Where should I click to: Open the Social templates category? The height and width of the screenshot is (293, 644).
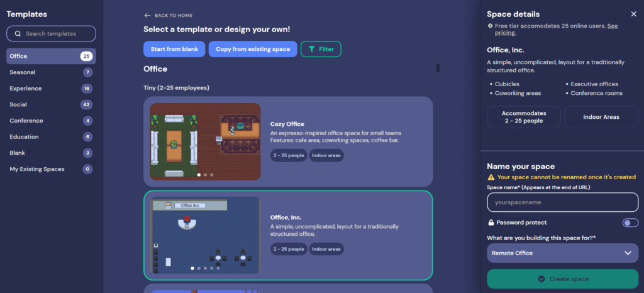(x=51, y=104)
